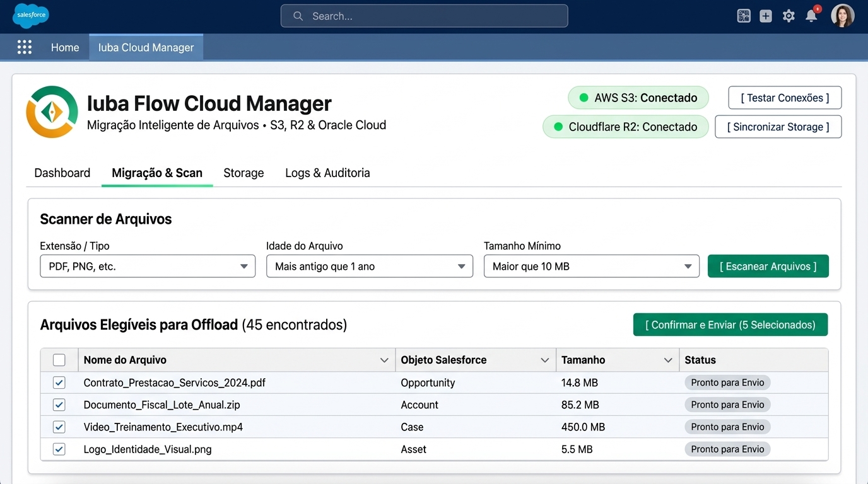Click the file name Documento_Fiscal_Lote_Anual.zip
Viewport: 868px width, 484px height.
click(x=161, y=405)
